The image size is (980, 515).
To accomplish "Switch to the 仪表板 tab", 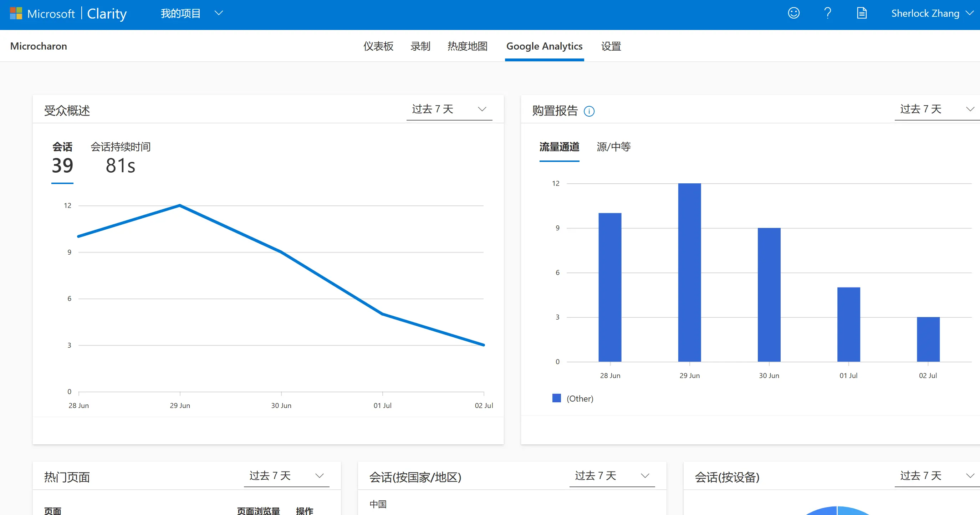I will pos(378,46).
